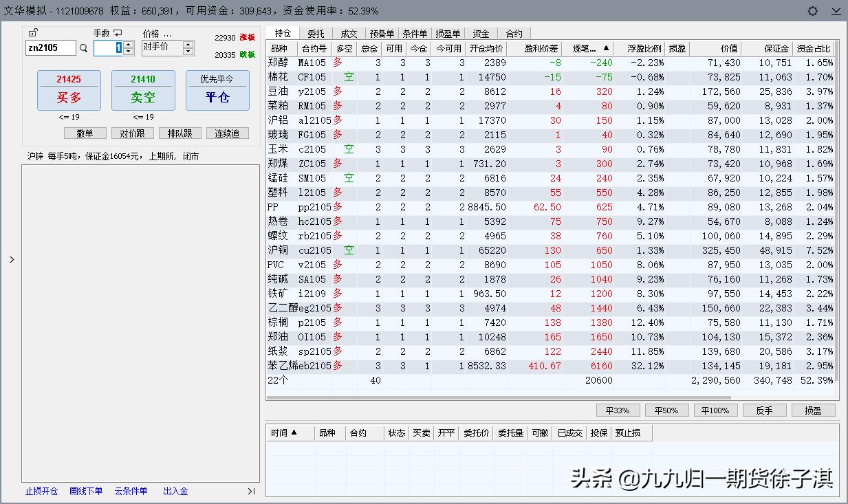Toggle the contract lock icon above zn2105
The height and width of the screenshot is (504, 848).
pyautogui.click(x=33, y=32)
